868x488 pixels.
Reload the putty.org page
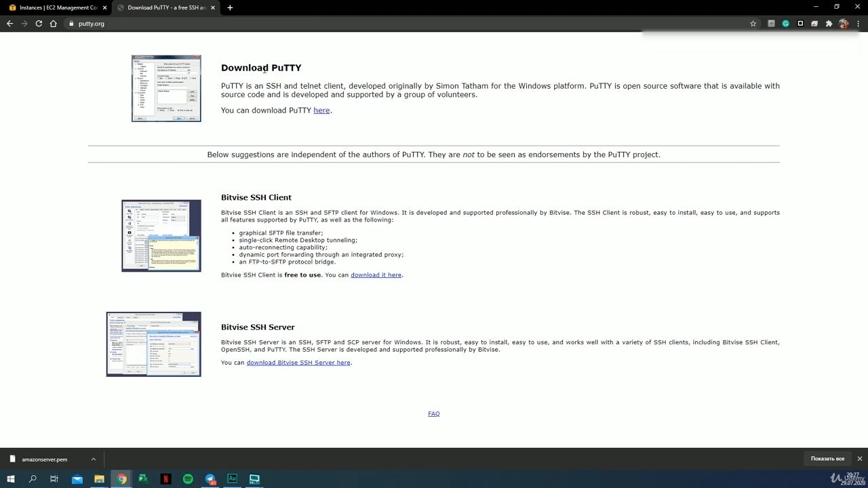39,24
